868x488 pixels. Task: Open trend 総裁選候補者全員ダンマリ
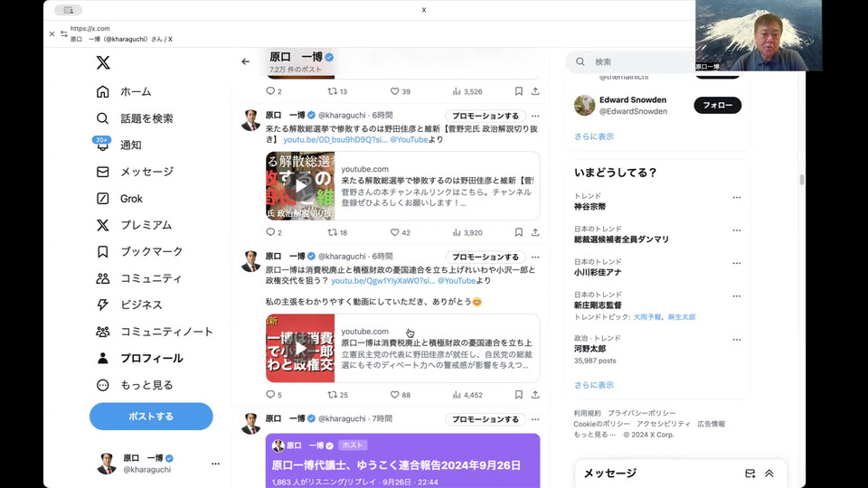point(621,239)
